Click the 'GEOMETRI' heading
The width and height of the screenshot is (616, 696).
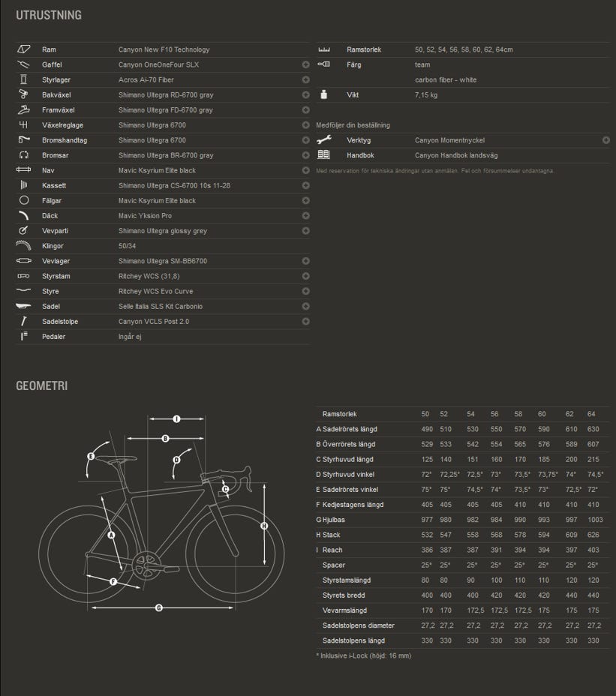pos(42,385)
